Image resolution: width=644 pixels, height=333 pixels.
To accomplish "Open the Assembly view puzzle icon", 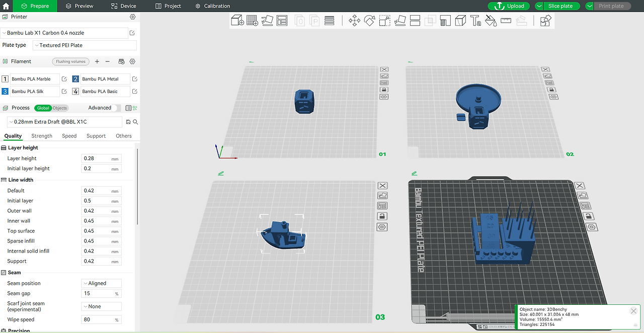I will click(x=545, y=21).
